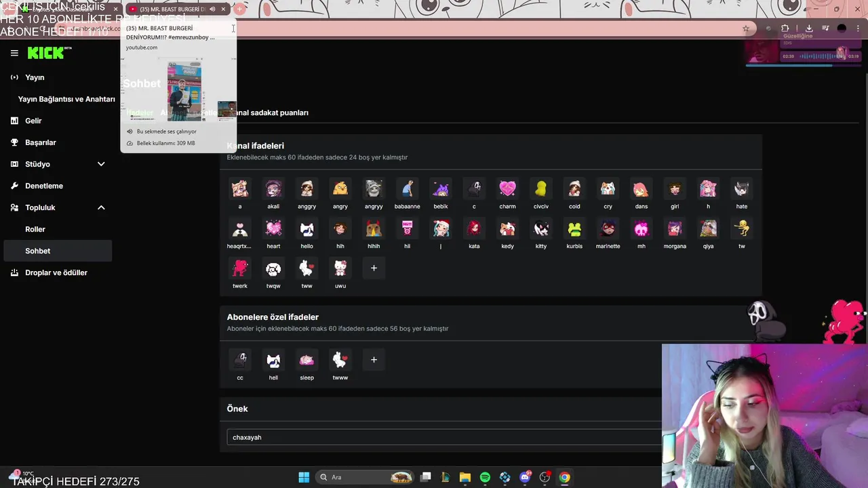The image size is (868, 488).
Task: Select the 'twerk' emote
Action: point(240,268)
